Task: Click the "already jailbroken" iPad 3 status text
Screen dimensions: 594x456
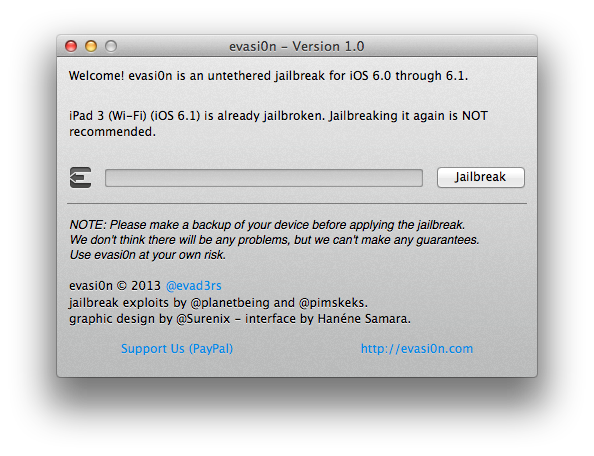Action: click(x=278, y=123)
